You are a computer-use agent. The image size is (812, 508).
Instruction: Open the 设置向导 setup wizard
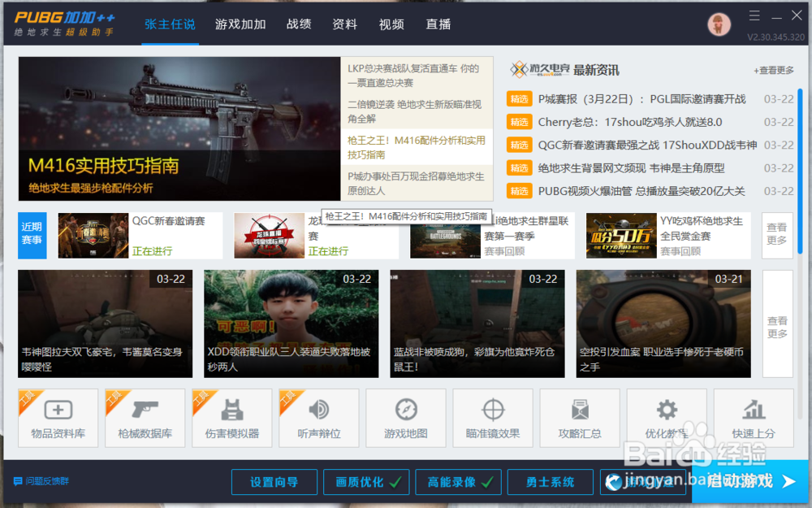[x=274, y=481]
